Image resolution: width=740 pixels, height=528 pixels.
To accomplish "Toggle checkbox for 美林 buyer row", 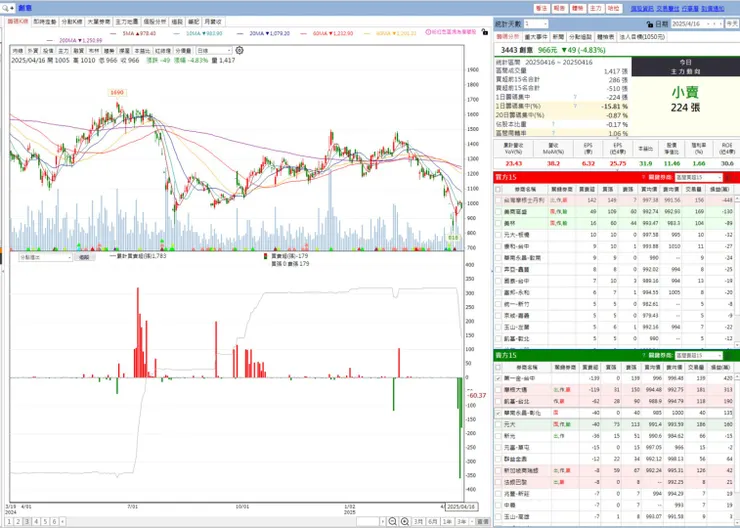I will pos(498,223).
